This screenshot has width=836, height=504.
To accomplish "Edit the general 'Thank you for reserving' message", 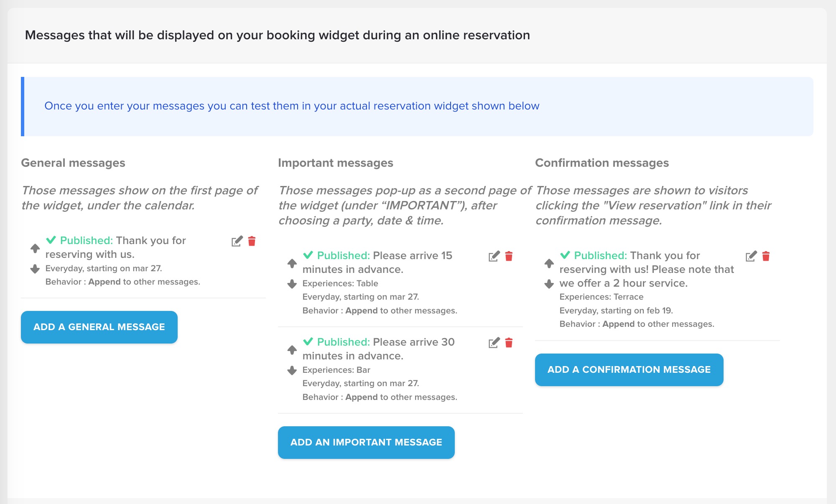I will click(237, 242).
